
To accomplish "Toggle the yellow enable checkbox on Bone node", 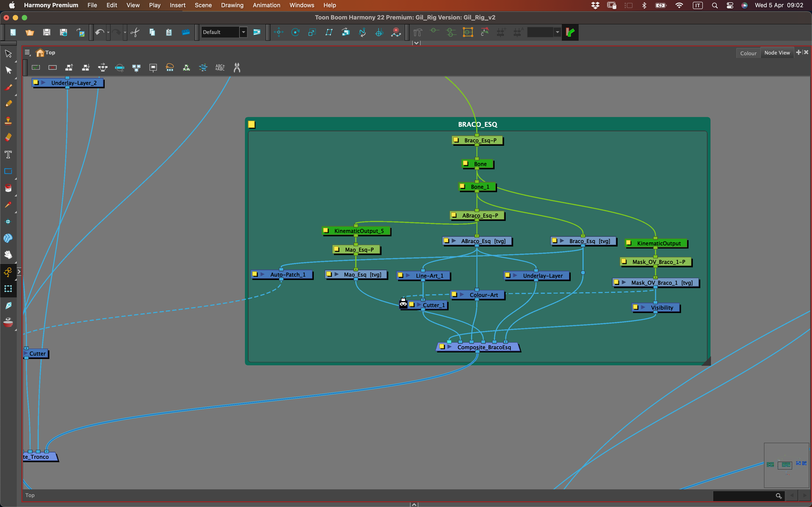I will click(466, 163).
